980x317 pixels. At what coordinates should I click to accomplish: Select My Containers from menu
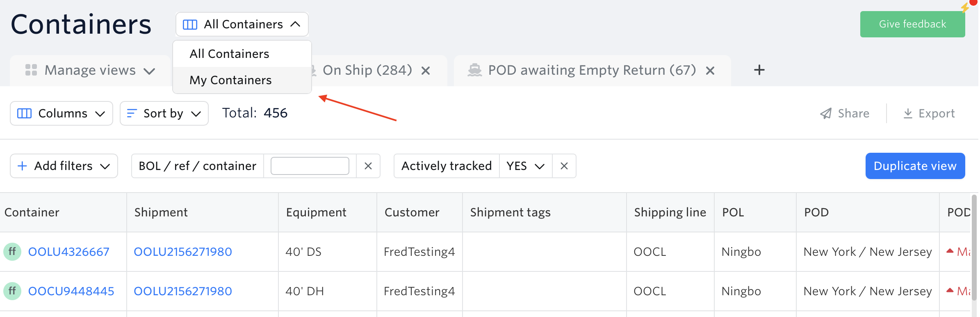[230, 80]
